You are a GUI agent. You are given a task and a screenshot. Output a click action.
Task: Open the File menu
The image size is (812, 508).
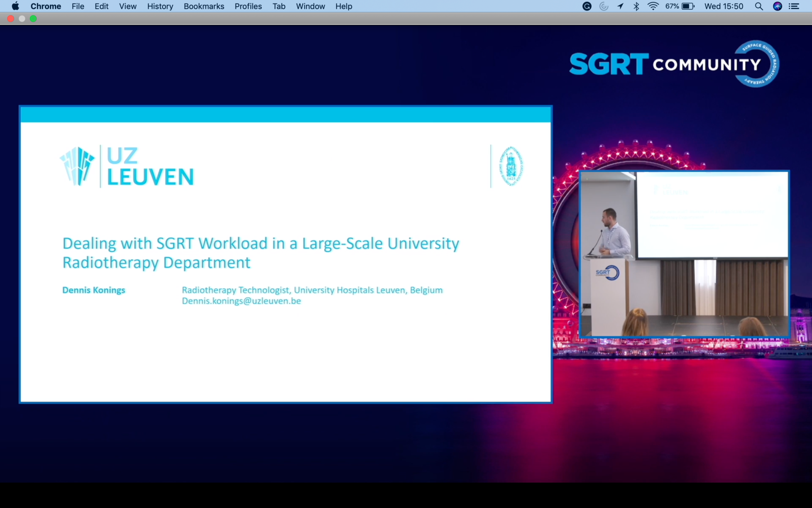pos(78,6)
